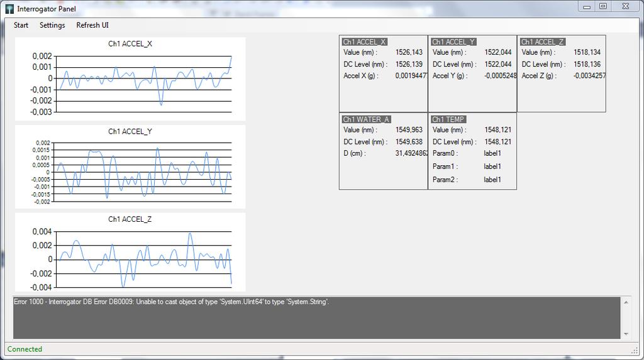Click the Param0 field label

coord(445,153)
